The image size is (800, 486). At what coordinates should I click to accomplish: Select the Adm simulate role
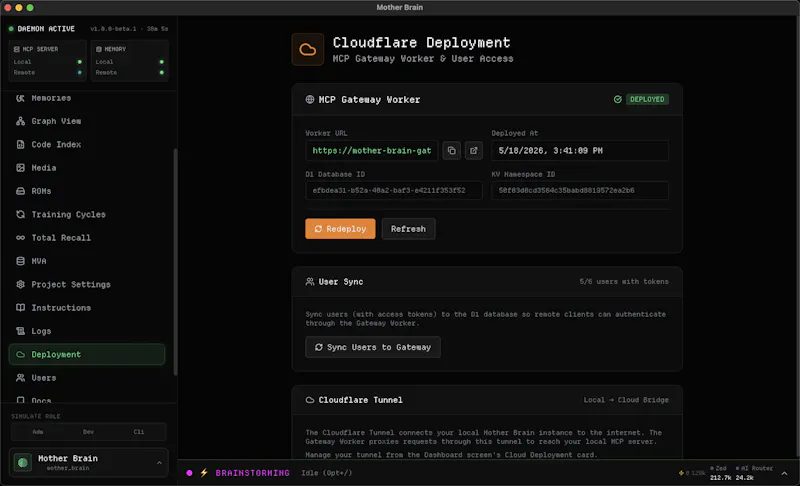[x=38, y=431]
